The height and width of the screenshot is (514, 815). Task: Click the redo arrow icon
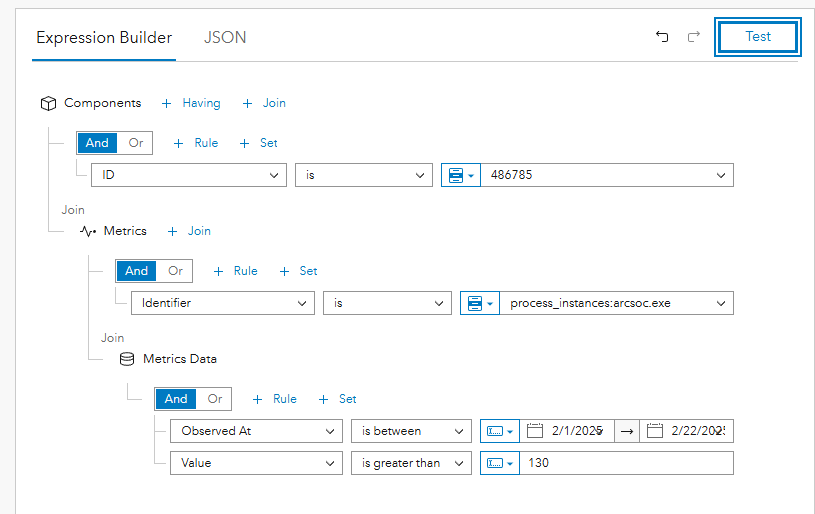point(694,37)
